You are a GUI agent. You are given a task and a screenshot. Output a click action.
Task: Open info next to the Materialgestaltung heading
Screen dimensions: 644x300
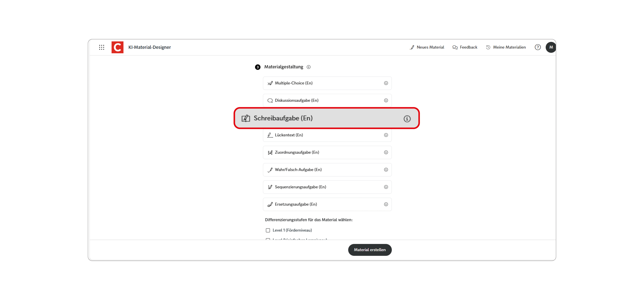[x=309, y=67]
